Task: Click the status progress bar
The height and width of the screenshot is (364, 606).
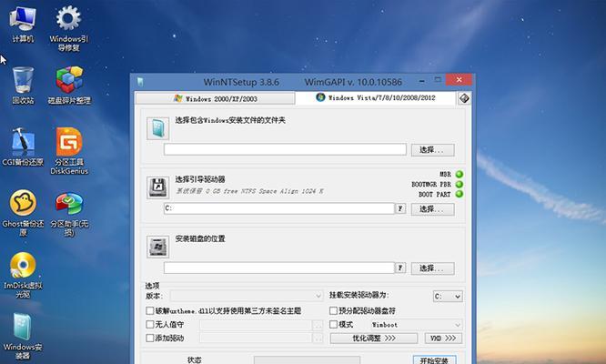Action: click(x=307, y=360)
